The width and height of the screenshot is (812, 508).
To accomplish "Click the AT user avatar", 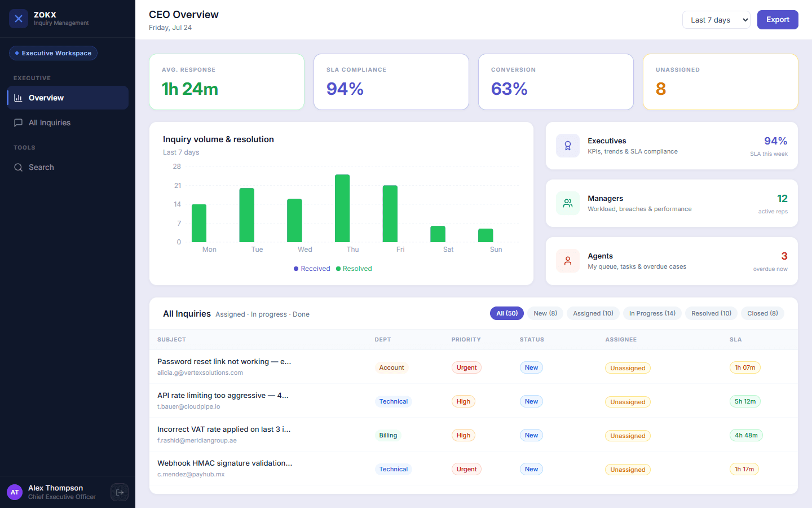I will [15, 492].
